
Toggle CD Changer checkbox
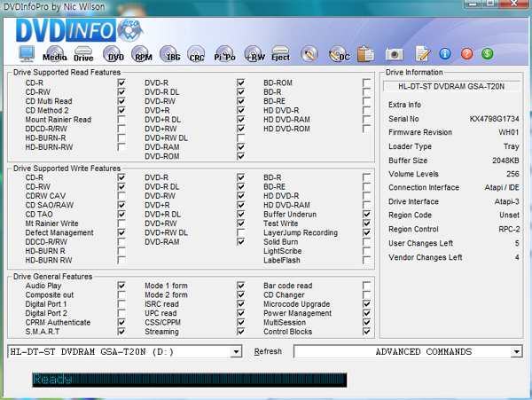pyautogui.click(x=366, y=294)
